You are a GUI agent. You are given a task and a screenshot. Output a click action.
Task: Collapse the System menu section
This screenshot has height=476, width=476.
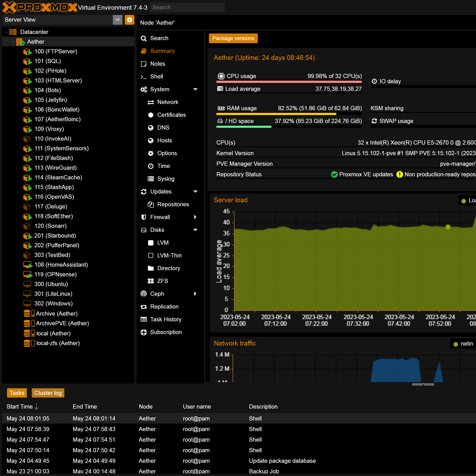click(195, 89)
